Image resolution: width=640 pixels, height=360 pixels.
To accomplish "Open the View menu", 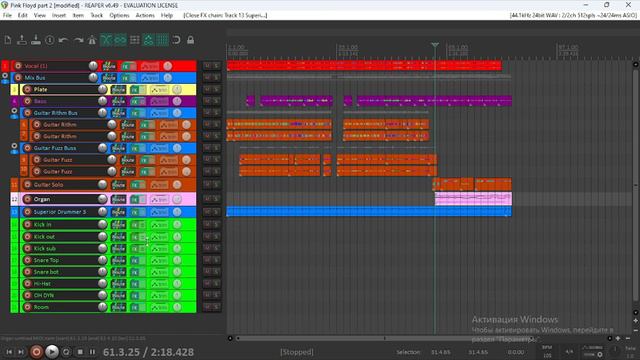I will coord(40,16).
